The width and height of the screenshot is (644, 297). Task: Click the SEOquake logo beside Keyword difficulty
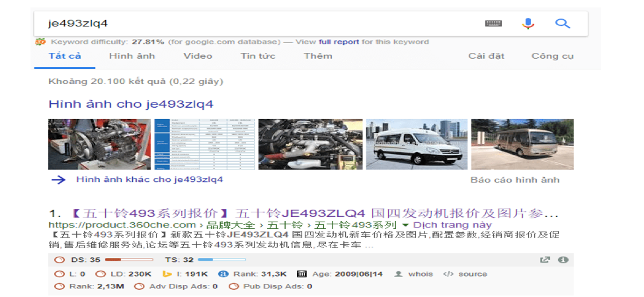tap(40, 42)
